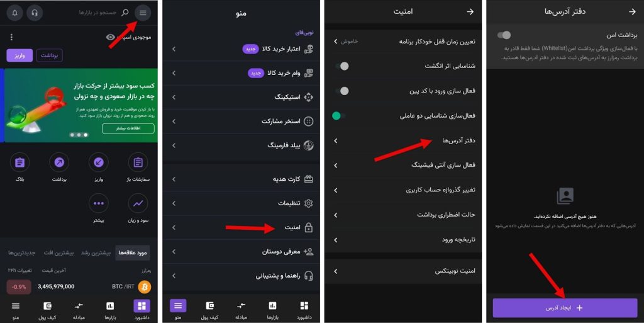Click the market search field جستجو در بازارها

[x=98, y=13]
